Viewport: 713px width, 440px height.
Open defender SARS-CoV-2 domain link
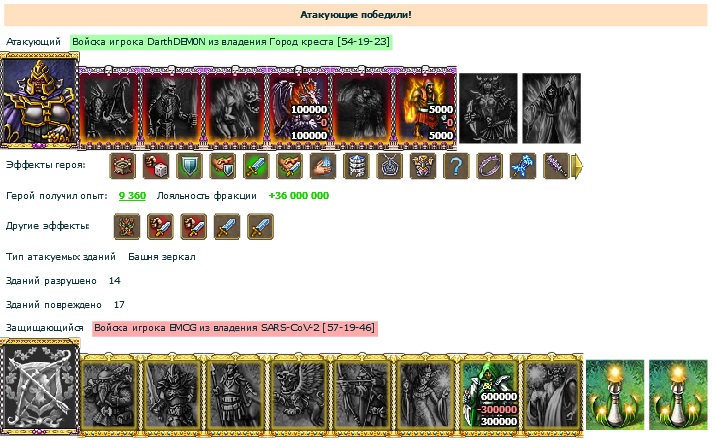point(235,328)
